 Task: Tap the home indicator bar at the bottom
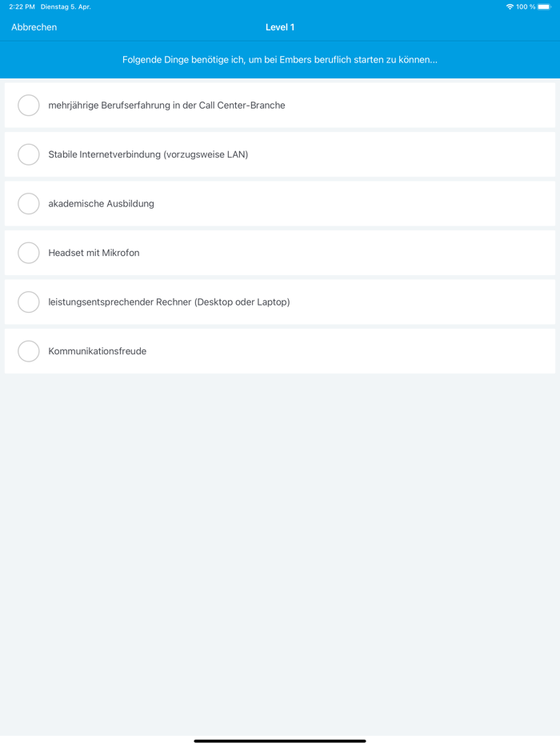pyautogui.click(x=280, y=741)
